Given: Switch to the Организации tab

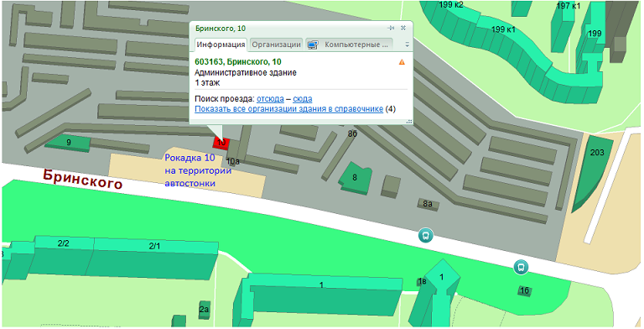Looking at the screenshot, I should click(277, 44).
